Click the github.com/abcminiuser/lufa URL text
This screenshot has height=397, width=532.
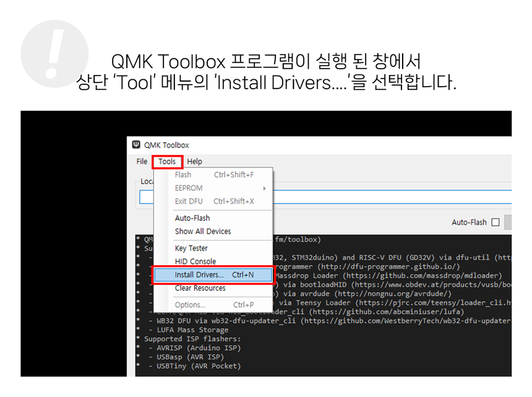point(386,312)
